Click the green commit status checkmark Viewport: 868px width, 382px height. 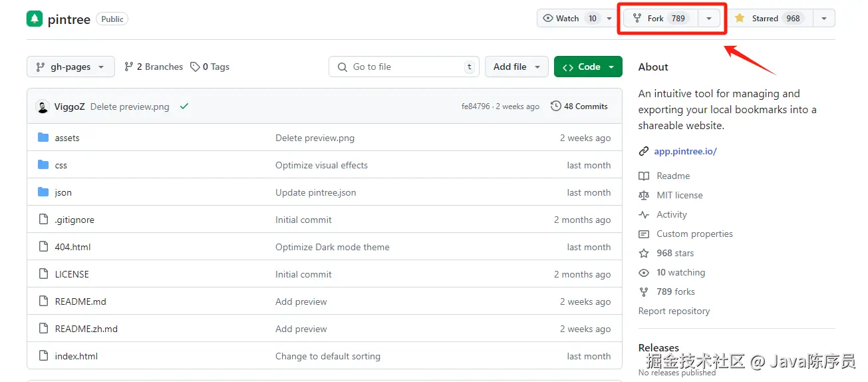pos(184,106)
